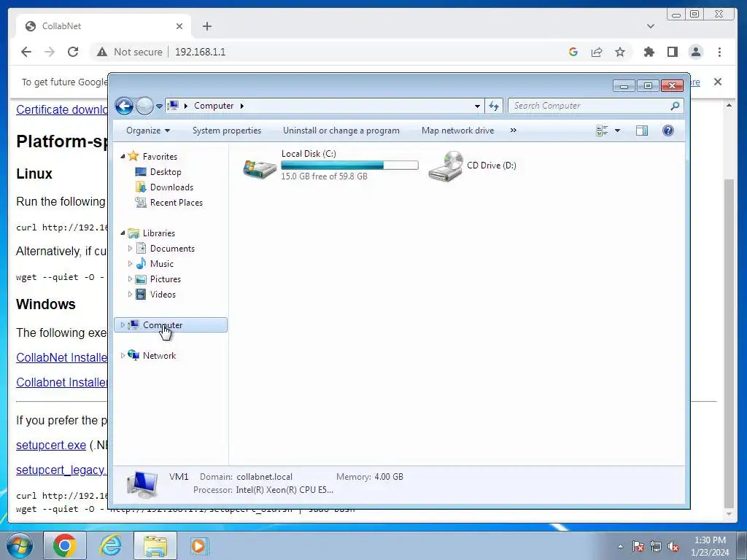Expand the Pictures library

point(130,279)
